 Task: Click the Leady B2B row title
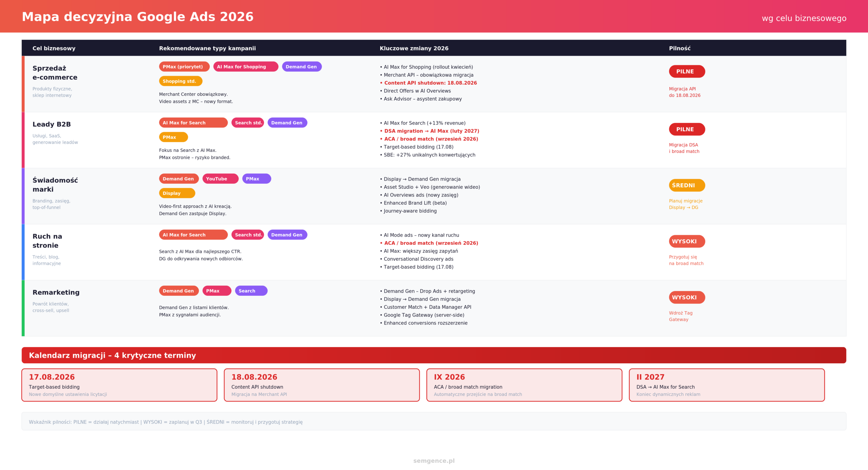click(52, 124)
